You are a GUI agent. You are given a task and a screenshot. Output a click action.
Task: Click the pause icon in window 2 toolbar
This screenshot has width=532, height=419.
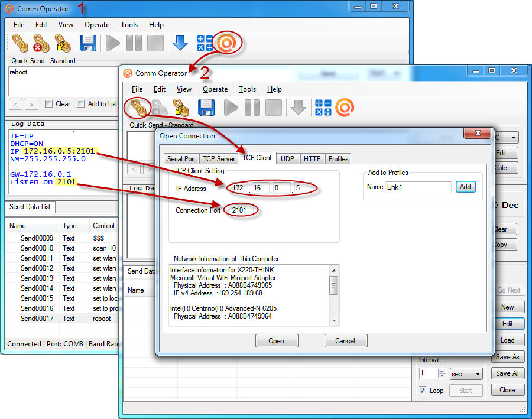(x=252, y=108)
